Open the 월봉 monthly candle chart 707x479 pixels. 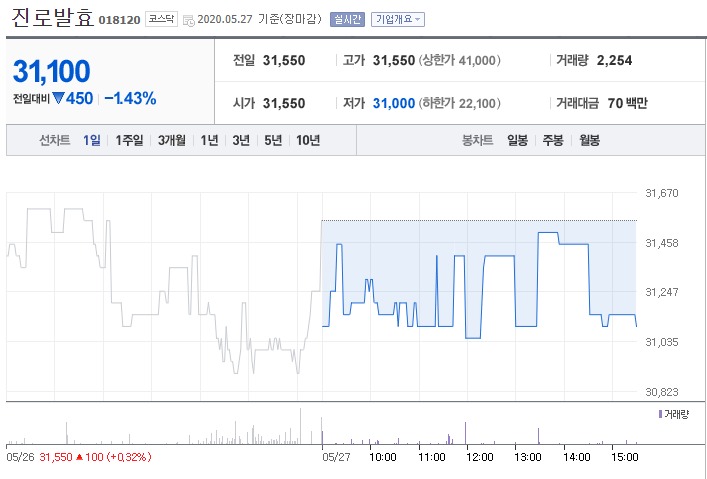pyautogui.click(x=589, y=140)
